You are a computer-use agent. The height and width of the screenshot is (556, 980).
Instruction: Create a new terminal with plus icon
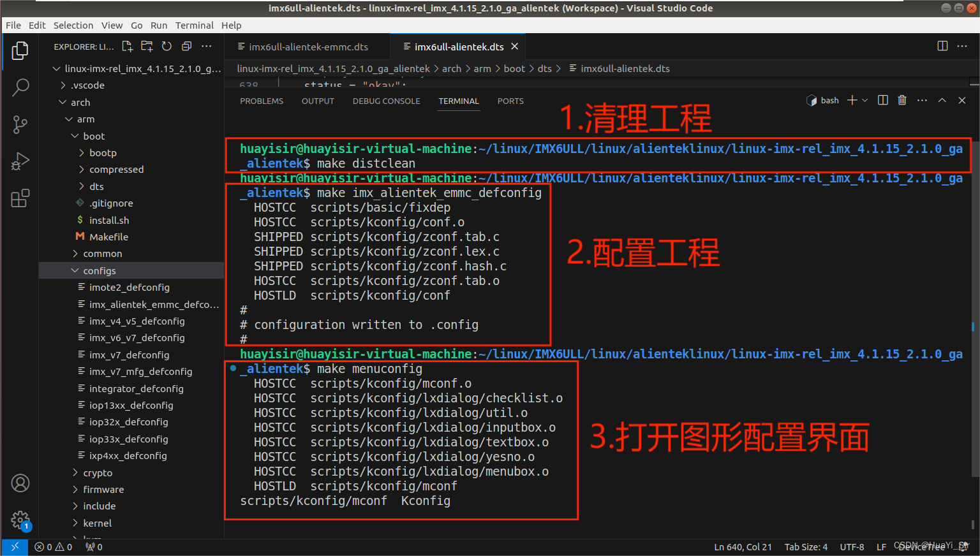coord(852,100)
